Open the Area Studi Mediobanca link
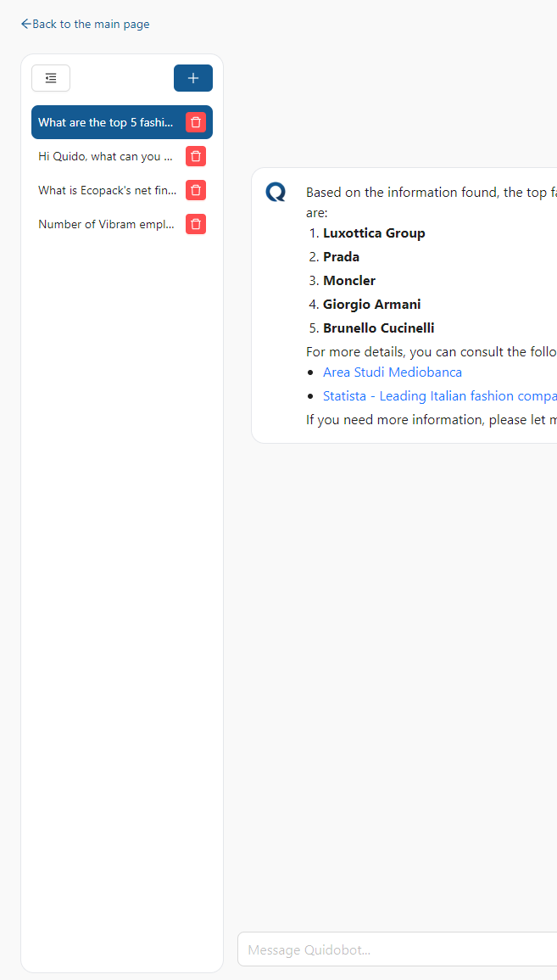The width and height of the screenshot is (557, 980). coord(393,372)
